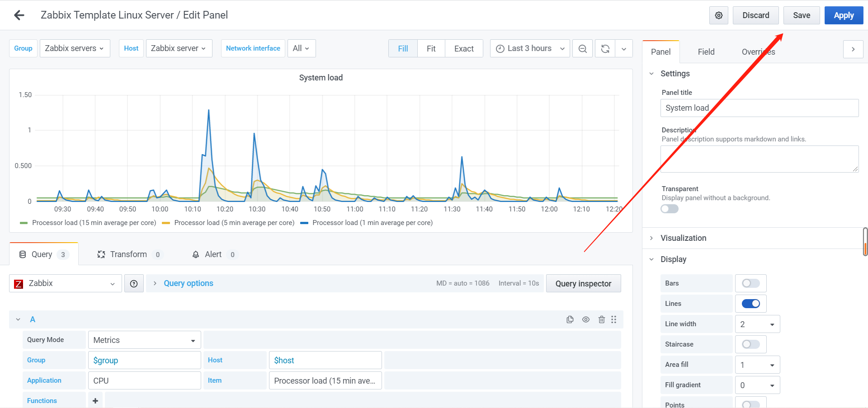The image size is (868, 408).
Task: Duplicate query A using the copy icon
Action: 570,319
